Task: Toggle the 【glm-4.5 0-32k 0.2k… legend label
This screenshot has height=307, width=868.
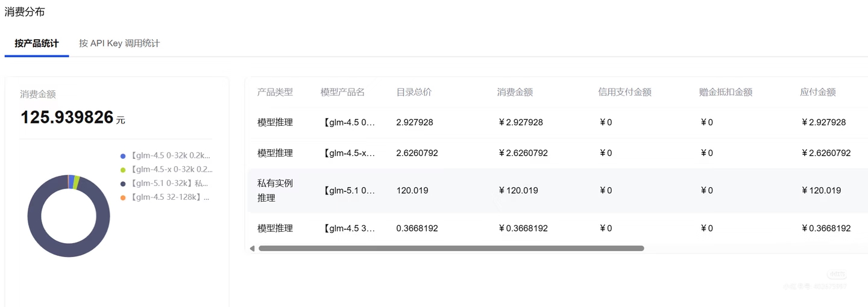Action: click(169, 156)
